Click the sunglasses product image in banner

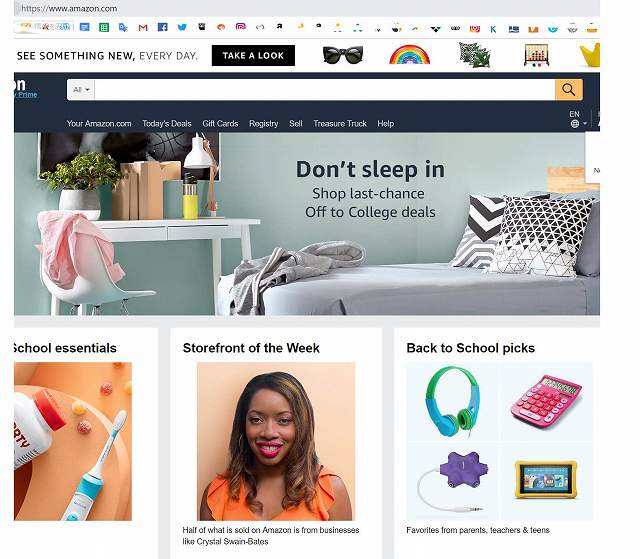(342, 55)
